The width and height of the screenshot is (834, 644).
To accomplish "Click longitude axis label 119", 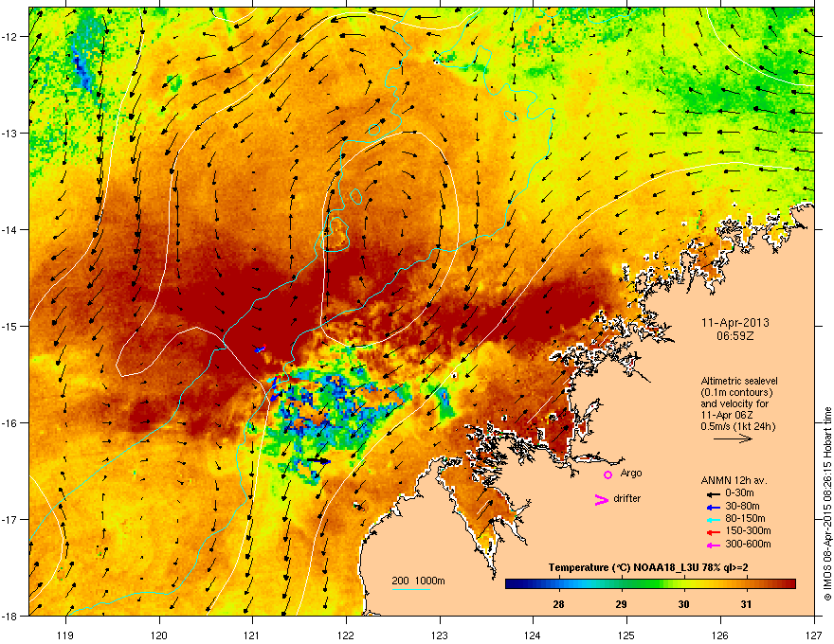I will 65,635.
